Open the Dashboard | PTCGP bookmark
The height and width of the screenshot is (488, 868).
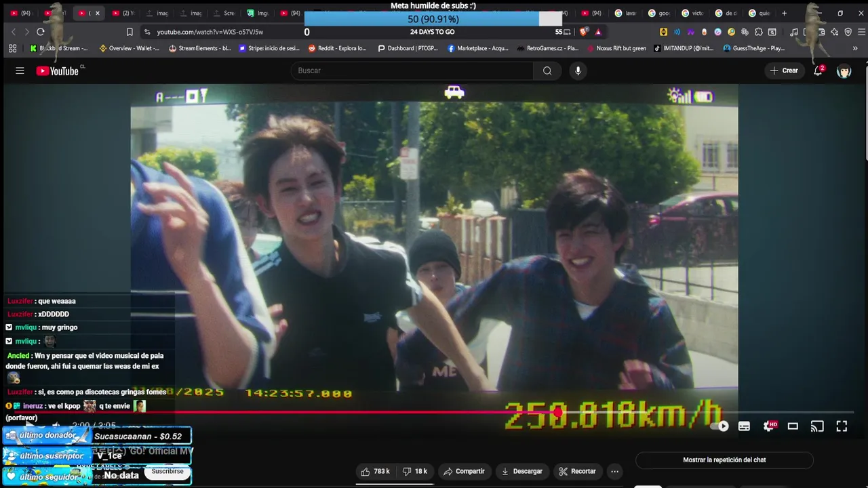pyautogui.click(x=408, y=48)
